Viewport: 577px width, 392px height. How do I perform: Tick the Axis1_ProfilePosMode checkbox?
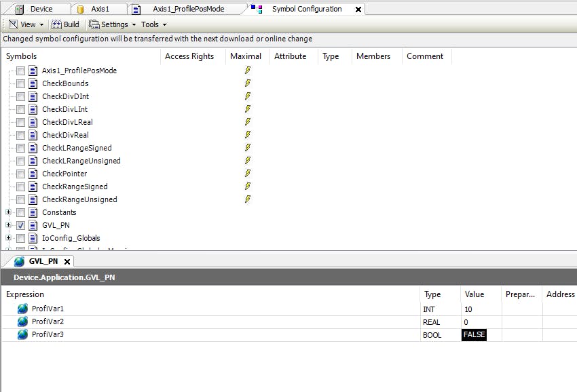pyautogui.click(x=21, y=71)
